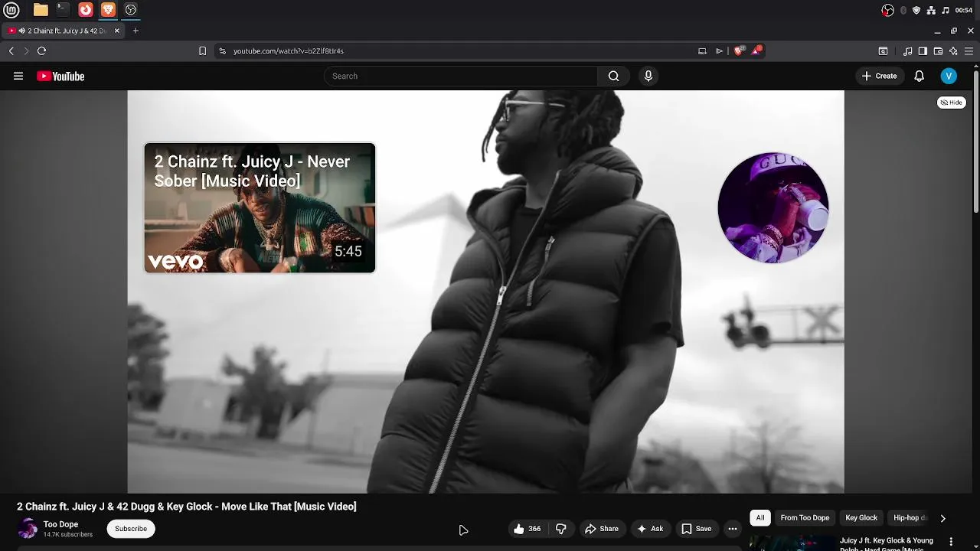Open the OBS Studio panel launcher
Viewport: 980px width, 551px height.
[131, 10]
